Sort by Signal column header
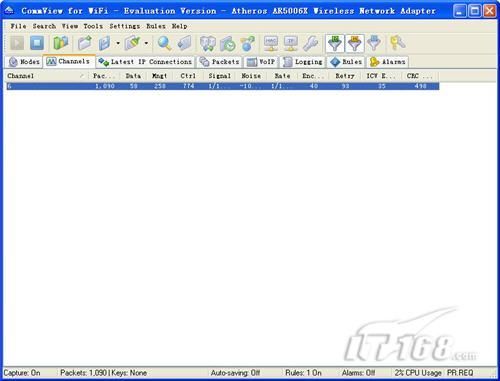 [x=220, y=76]
